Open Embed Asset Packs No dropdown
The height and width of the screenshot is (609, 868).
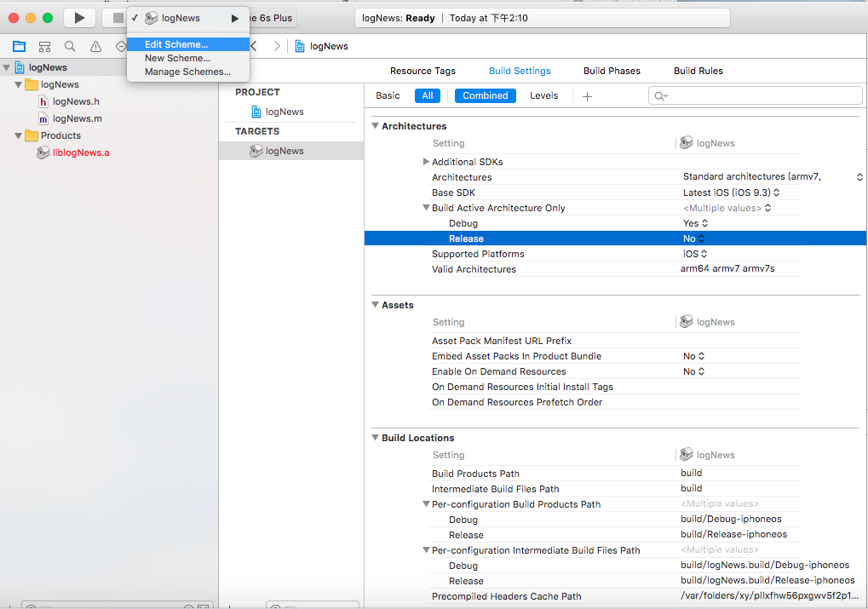pyautogui.click(x=693, y=356)
